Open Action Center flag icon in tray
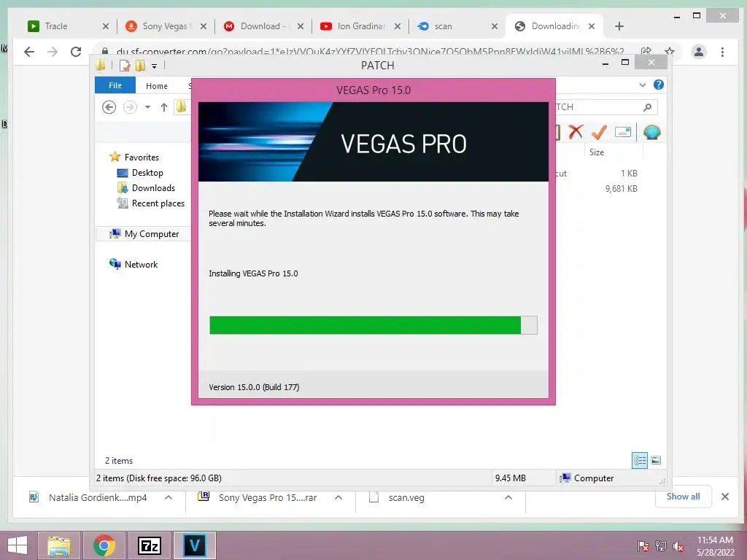Viewport: 747px width, 560px height. [x=643, y=546]
